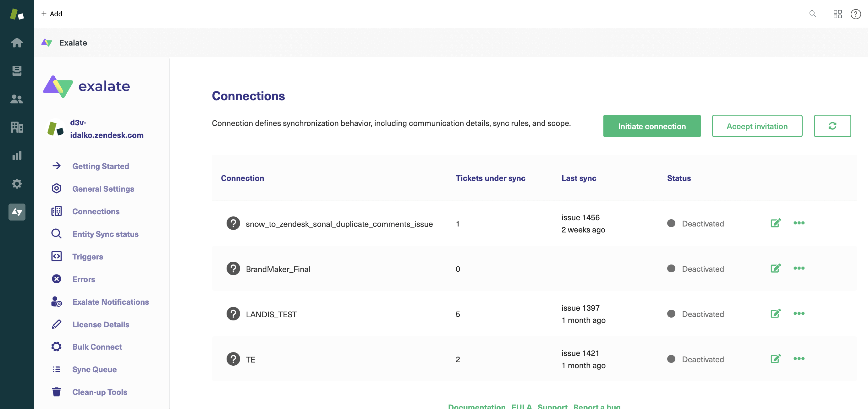Click the Home icon in dark sidebar
This screenshot has width=868, height=409.
click(17, 43)
